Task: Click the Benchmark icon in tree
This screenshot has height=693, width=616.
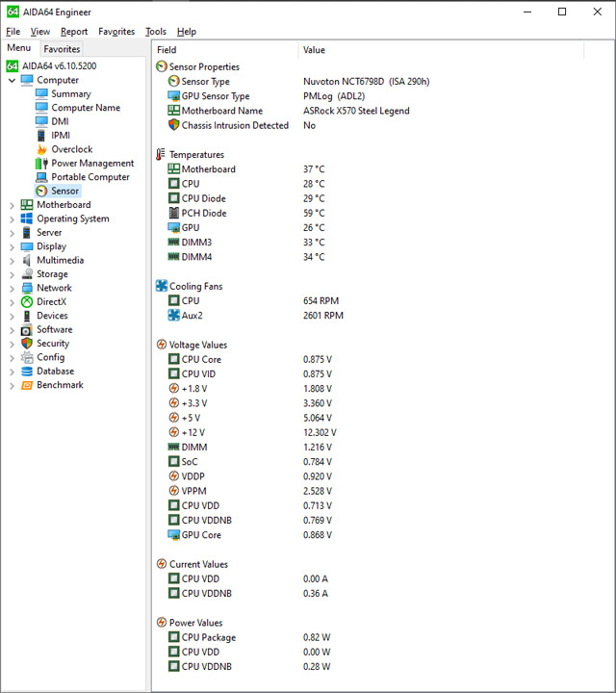Action: (x=27, y=385)
